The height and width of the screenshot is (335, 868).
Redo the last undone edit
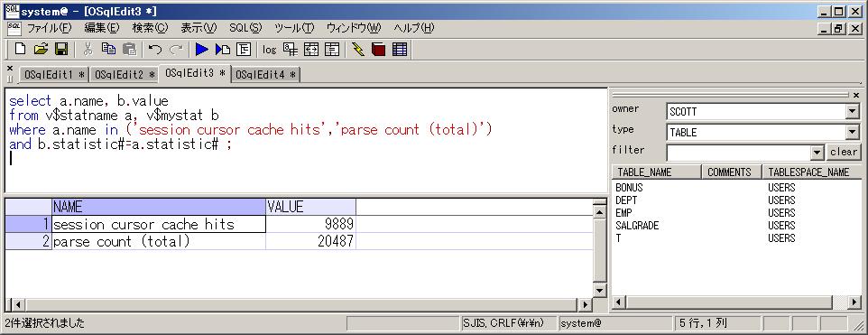click(176, 50)
